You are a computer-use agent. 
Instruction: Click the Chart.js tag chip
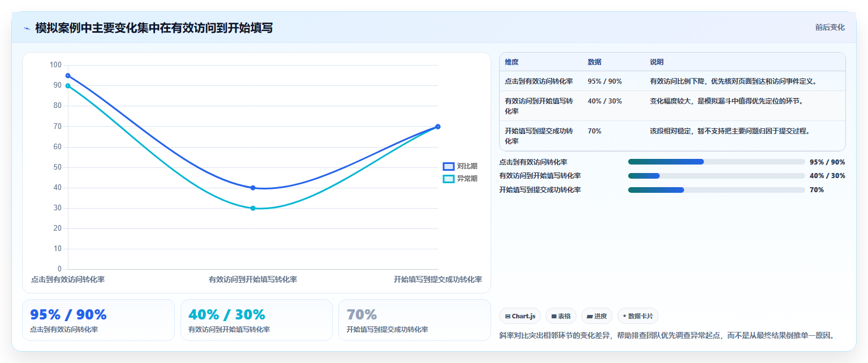coord(520,316)
